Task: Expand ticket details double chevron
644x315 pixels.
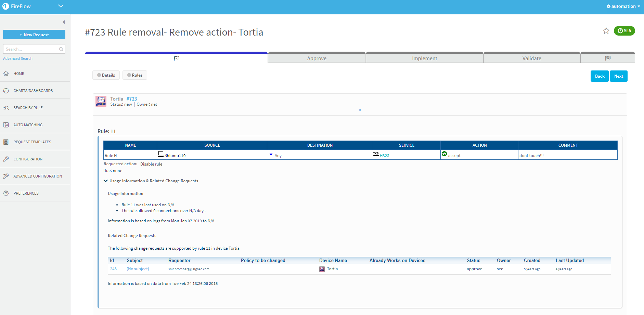Action: 360,110
